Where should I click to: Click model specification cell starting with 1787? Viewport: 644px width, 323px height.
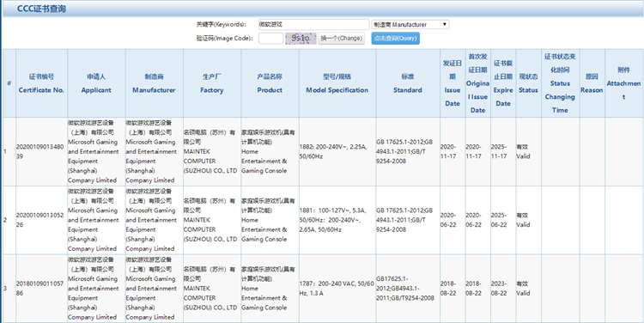pos(337,289)
